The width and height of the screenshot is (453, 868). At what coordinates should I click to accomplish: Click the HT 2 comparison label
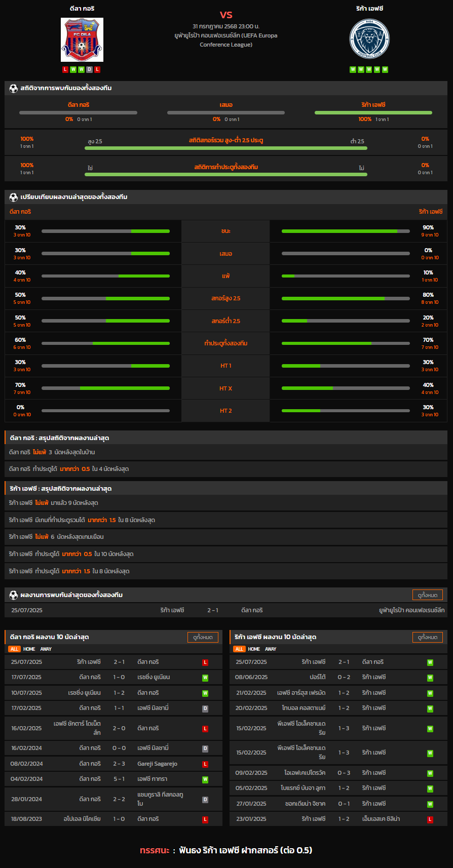(x=225, y=411)
